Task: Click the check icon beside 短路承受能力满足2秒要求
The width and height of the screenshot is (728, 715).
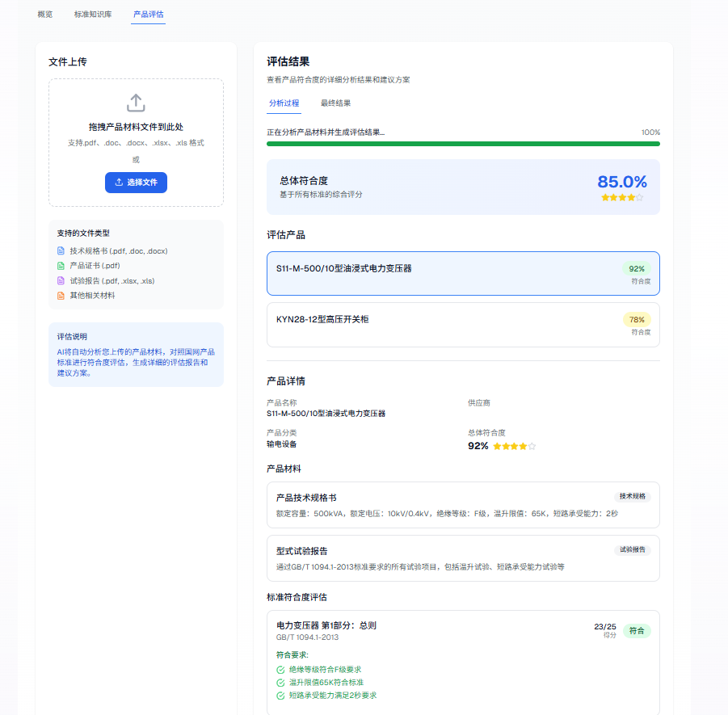Action: (x=280, y=696)
